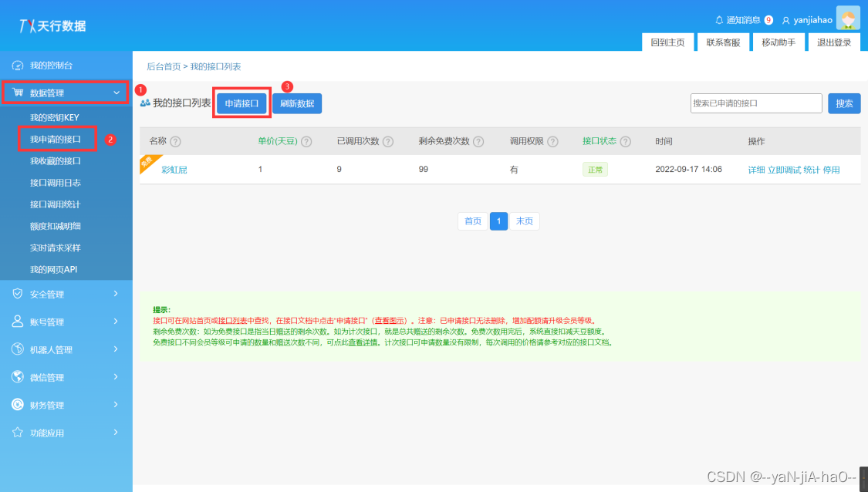Expand 安全管理 section arrow
Viewport: 868px width, 492px height.
click(116, 294)
